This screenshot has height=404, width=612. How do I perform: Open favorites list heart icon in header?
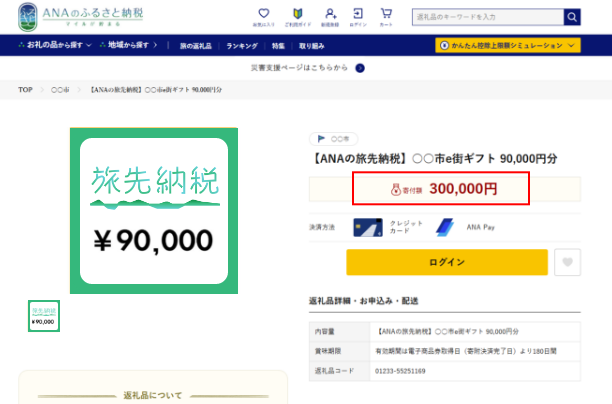[x=262, y=16]
